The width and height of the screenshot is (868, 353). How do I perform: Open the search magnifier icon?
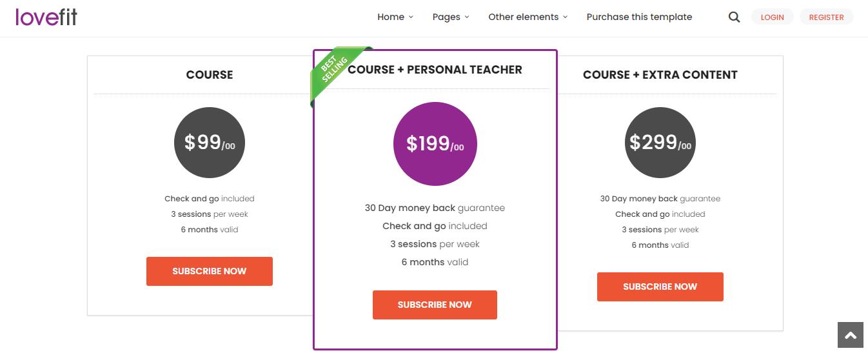click(734, 17)
